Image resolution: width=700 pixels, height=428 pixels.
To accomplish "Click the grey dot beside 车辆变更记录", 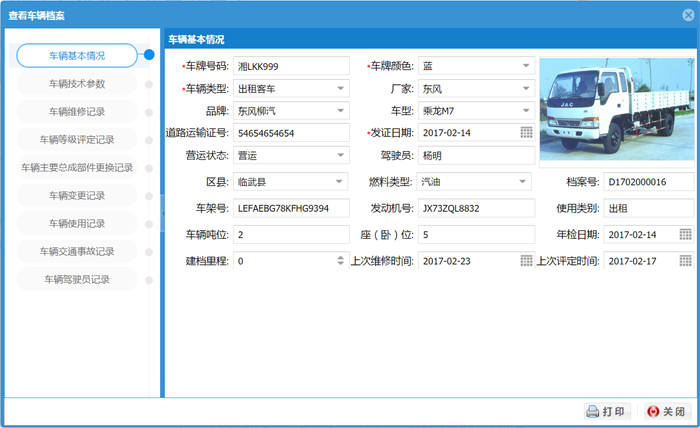I will click(x=149, y=196).
